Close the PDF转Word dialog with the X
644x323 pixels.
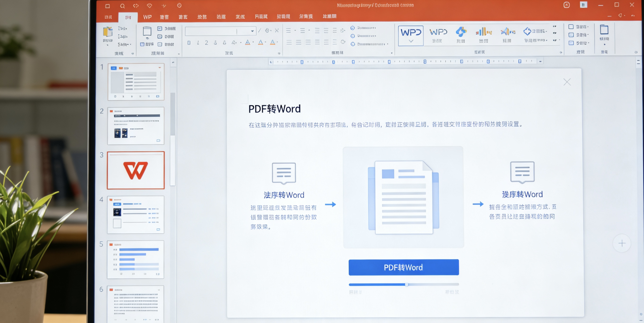click(567, 82)
